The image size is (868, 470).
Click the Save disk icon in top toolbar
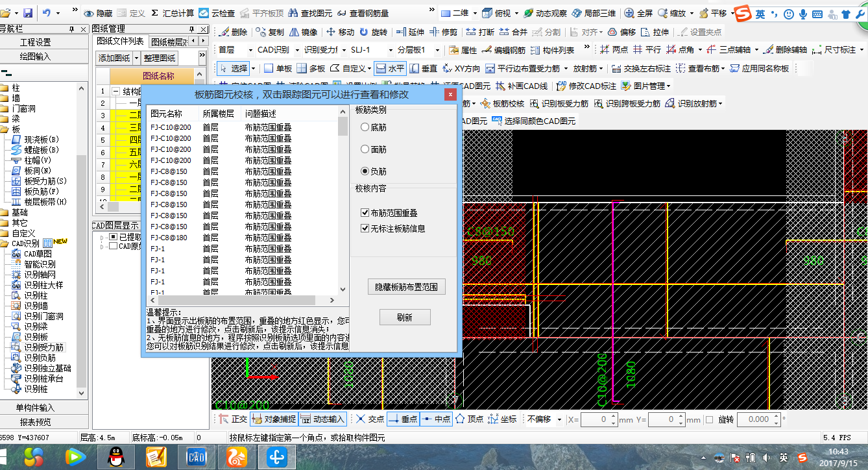28,13
